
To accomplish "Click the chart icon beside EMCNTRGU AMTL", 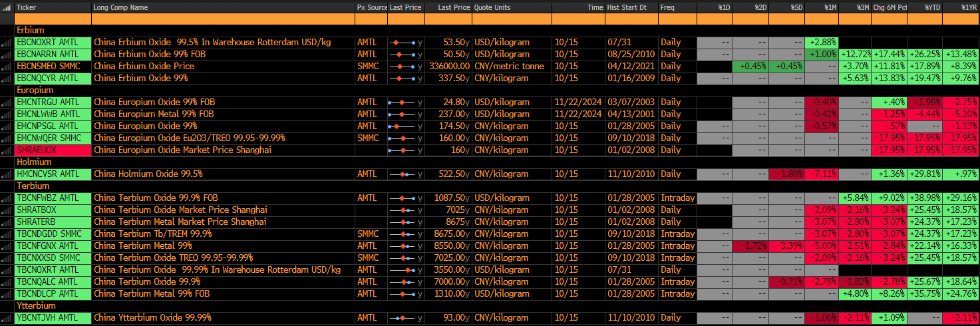I will (x=7, y=102).
